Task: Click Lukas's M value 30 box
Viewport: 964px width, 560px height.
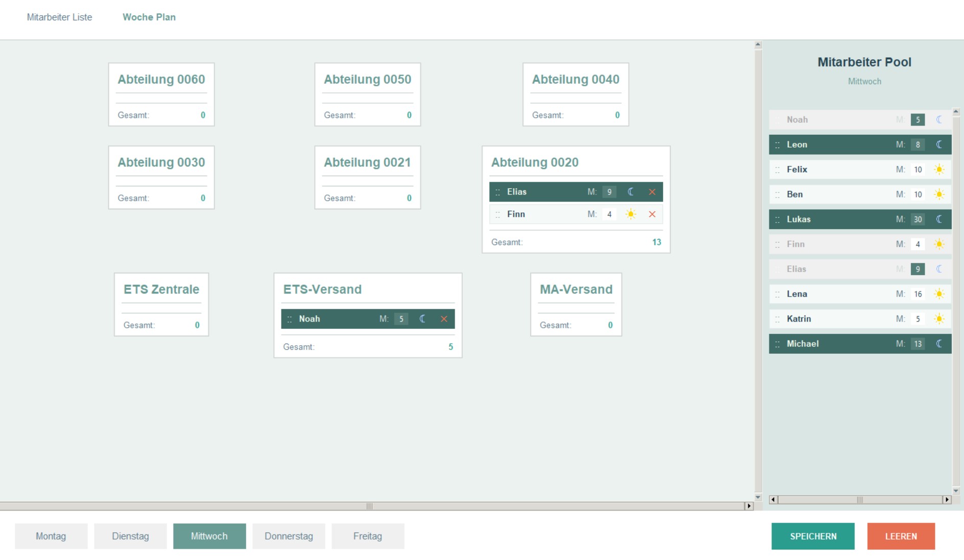Action: pos(918,220)
